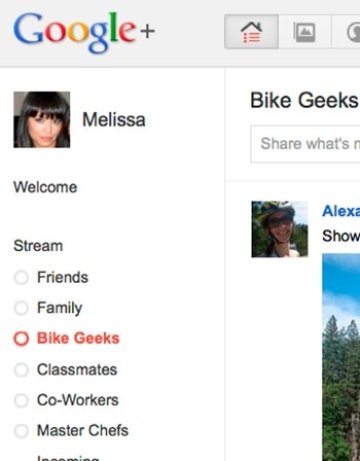Open the Photos icon in toolbar
This screenshot has width=360, height=461.
point(304,32)
